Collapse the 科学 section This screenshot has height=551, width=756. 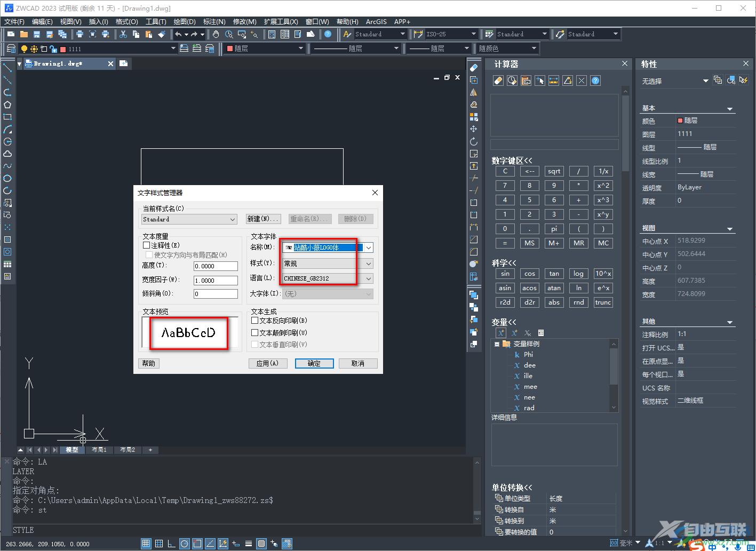point(504,263)
